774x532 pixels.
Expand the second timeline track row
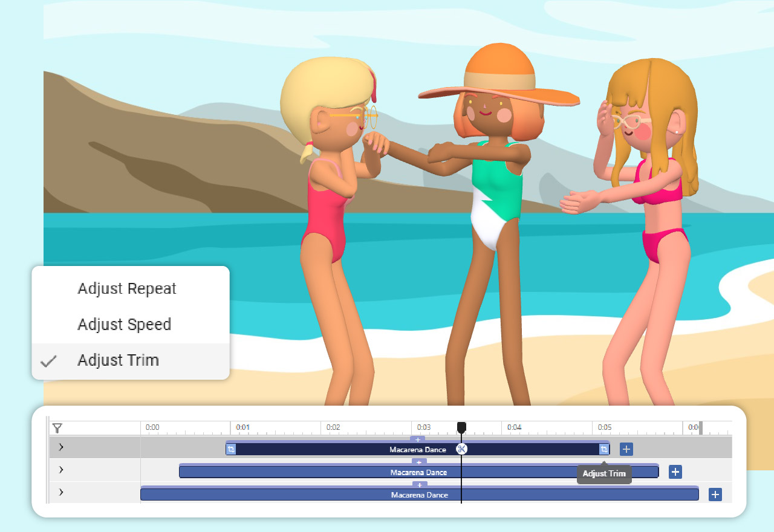click(61, 470)
